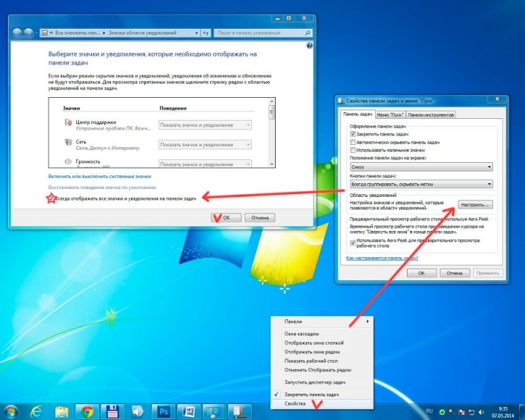Open the volume speaker tray icon
525x420 pixels.
pyautogui.click(x=482, y=412)
